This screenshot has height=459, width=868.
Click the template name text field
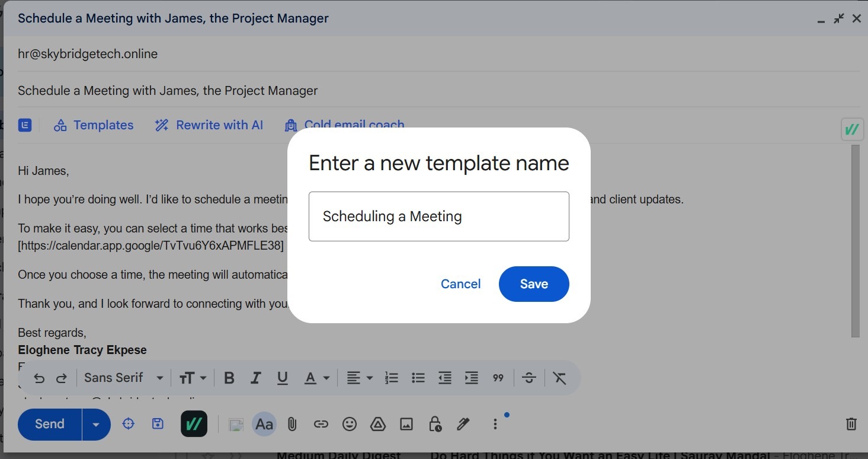click(438, 216)
